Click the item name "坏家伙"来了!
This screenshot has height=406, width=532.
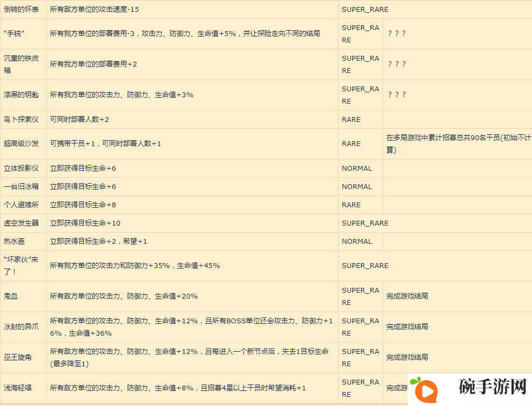pos(21,266)
